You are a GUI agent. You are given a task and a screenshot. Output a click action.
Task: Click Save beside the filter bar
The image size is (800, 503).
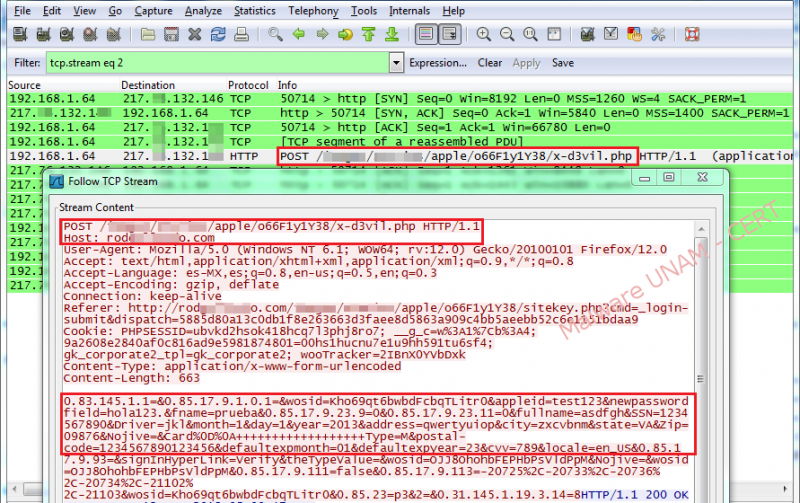pos(562,63)
